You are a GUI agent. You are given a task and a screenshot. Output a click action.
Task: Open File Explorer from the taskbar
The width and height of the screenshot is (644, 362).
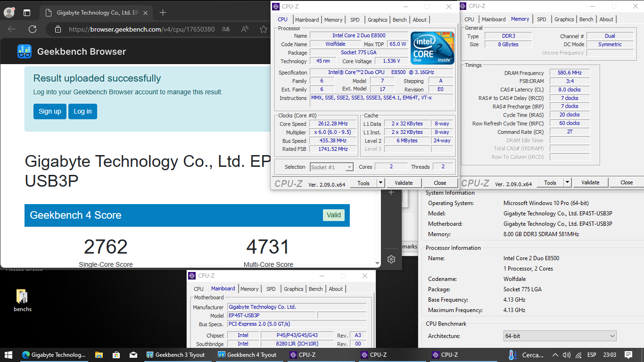(99, 355)
